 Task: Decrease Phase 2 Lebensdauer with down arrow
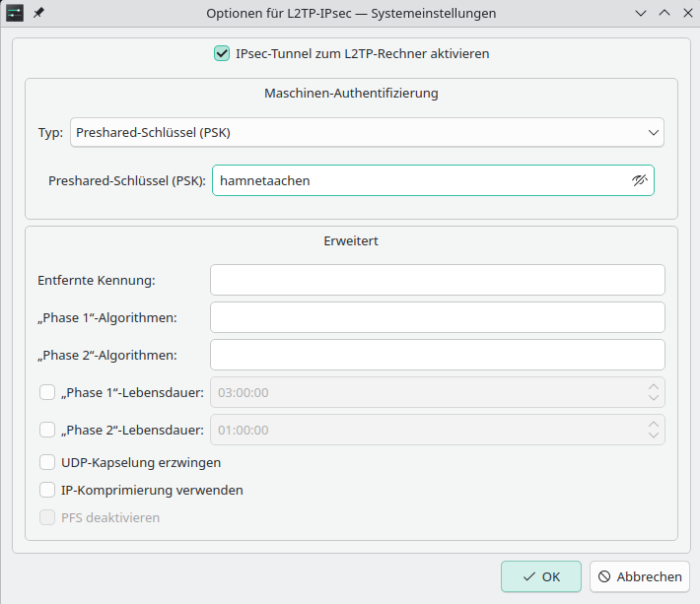(653, 436)
